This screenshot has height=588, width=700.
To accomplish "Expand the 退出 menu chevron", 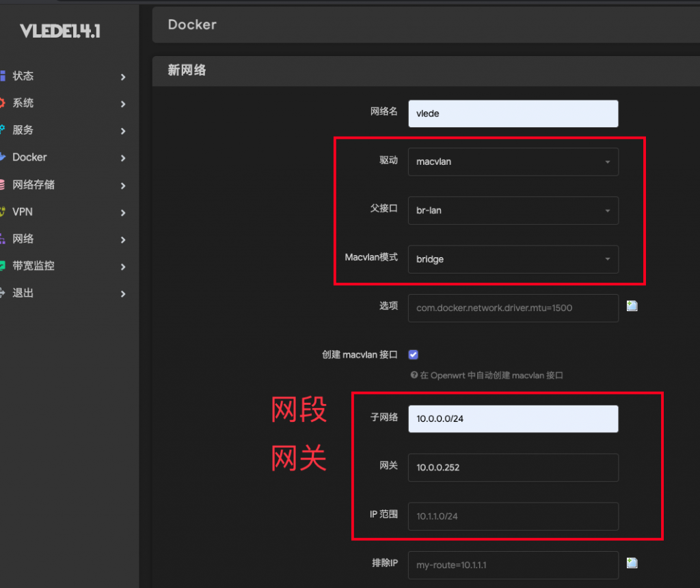I will (123, 294).
